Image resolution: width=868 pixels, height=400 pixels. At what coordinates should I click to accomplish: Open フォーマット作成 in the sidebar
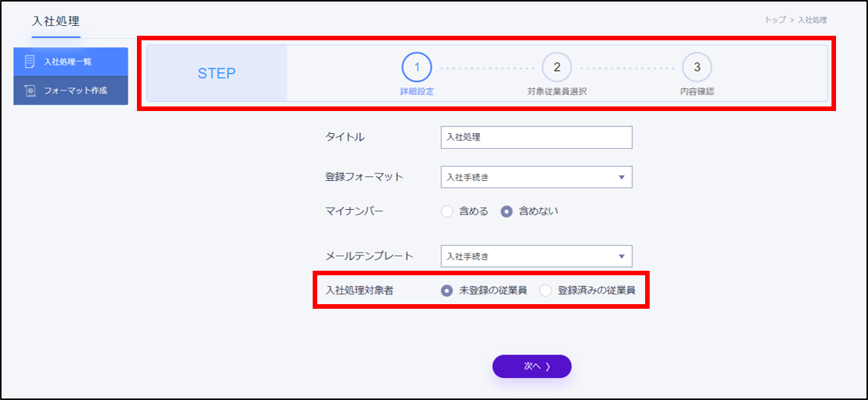(71, 90)
